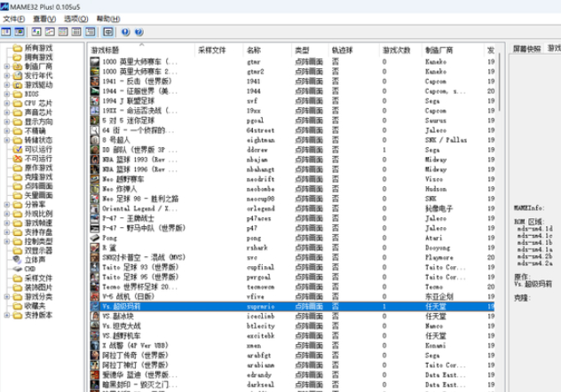Click the game icon for 1941 - 反击
This screenshot has height=392, width=561.
95,82
